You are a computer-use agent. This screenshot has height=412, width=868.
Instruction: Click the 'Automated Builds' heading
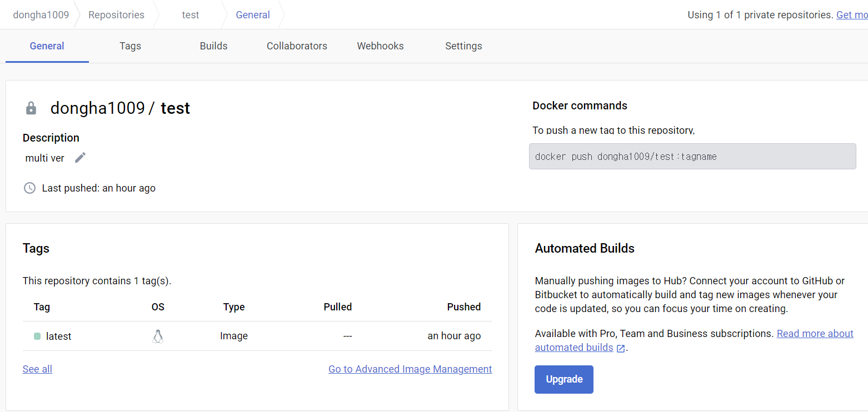coord(585,248)
